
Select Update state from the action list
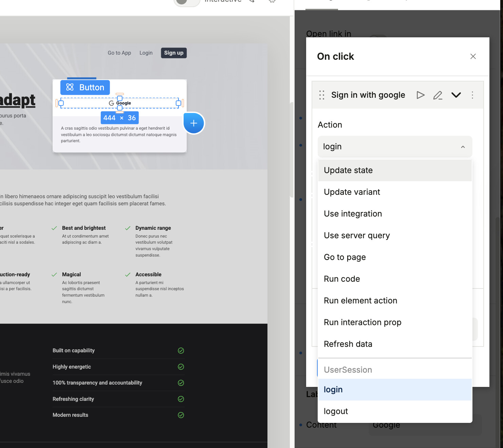click(348, 170)
